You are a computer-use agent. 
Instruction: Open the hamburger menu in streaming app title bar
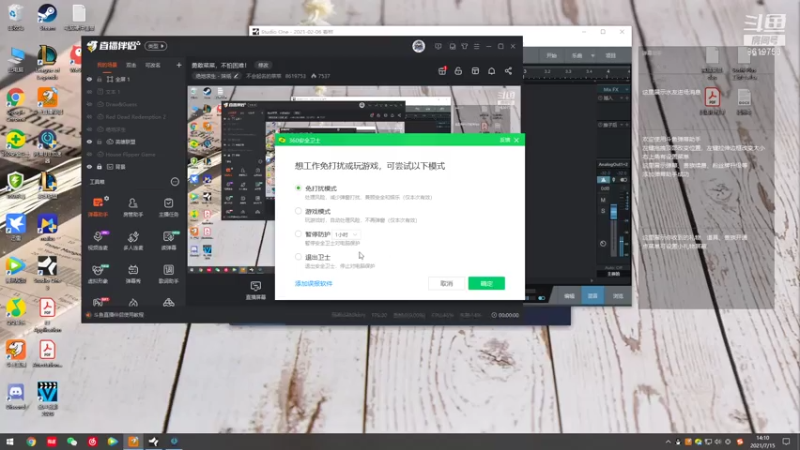(477, 46)
